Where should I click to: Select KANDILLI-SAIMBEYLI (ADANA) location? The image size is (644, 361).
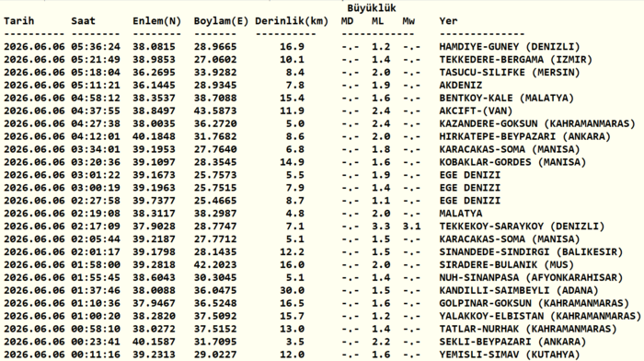(x=518, y=291)
